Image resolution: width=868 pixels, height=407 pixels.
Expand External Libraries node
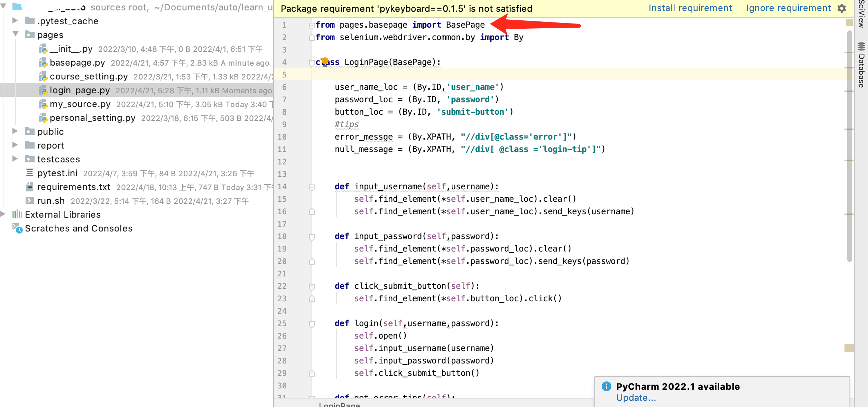[3, 214]
